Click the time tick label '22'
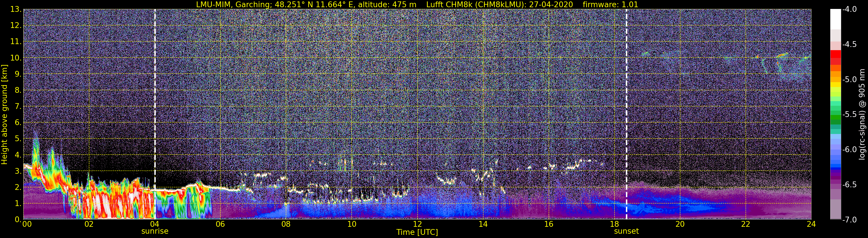The image size is (868, 238). pyautogui.click(x=746, y=224)
